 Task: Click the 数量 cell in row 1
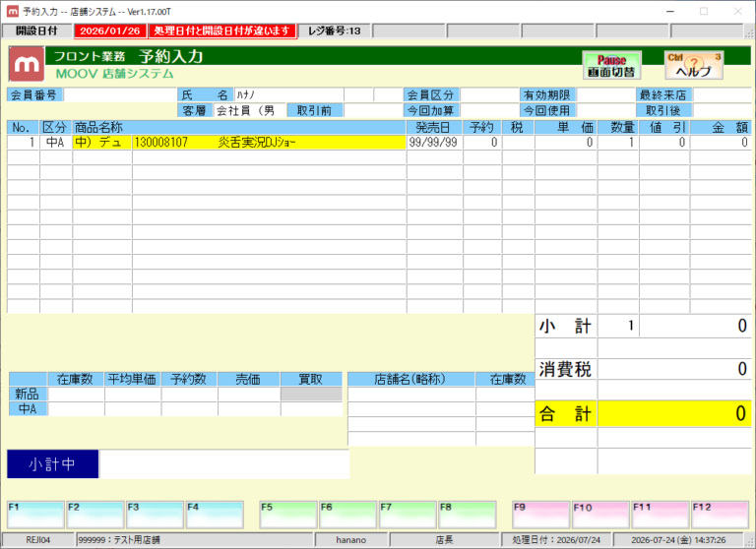click(x=618, y=143)
